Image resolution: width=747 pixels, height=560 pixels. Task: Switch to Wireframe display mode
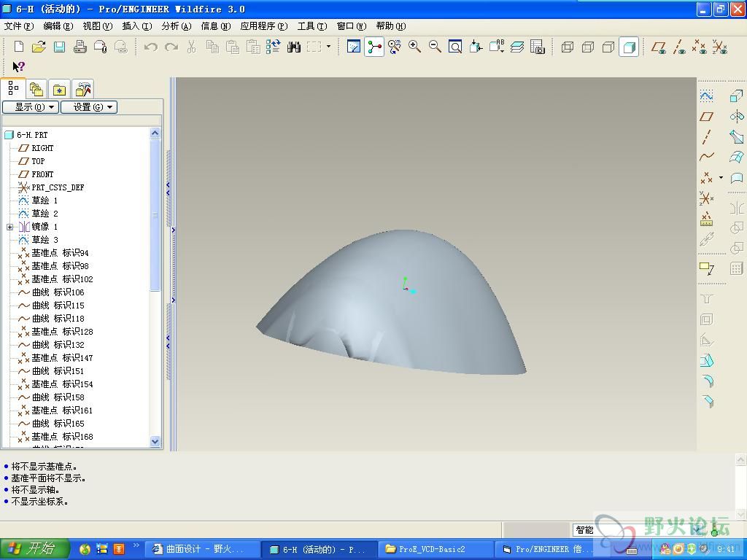point(568,47)
